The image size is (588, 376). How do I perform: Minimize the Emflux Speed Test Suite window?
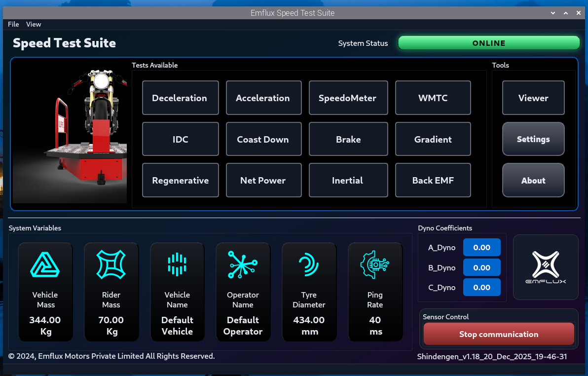coord(553,13)
